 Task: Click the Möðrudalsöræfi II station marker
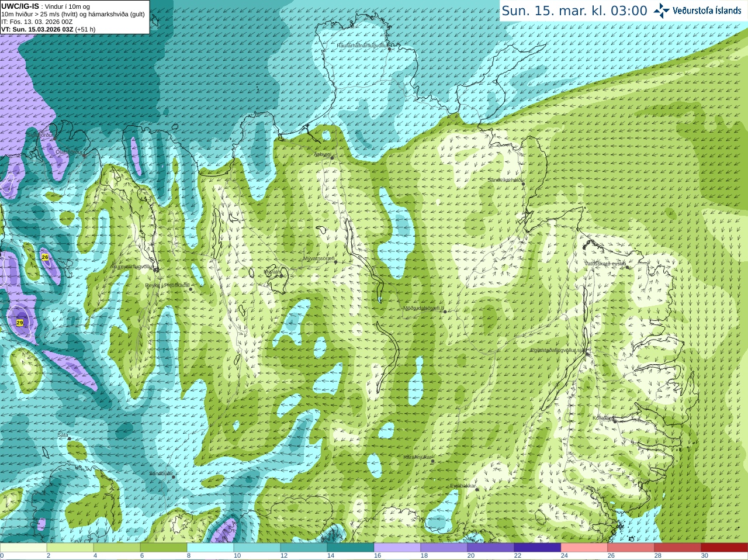[445, 312]
